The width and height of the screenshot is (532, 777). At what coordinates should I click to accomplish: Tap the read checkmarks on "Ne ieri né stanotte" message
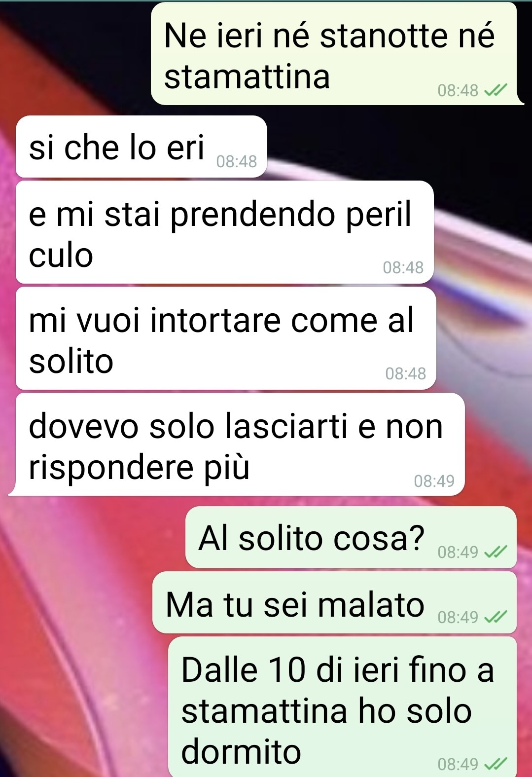[495, 90]
